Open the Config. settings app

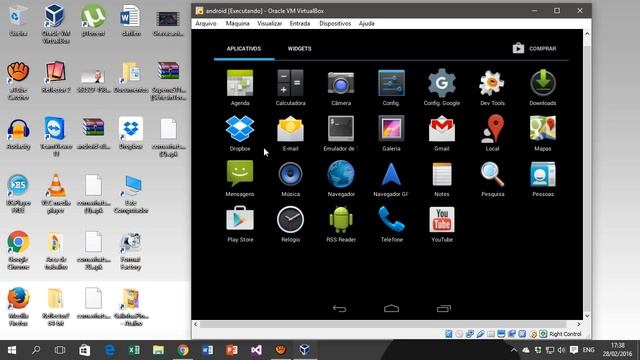[391, 87]
